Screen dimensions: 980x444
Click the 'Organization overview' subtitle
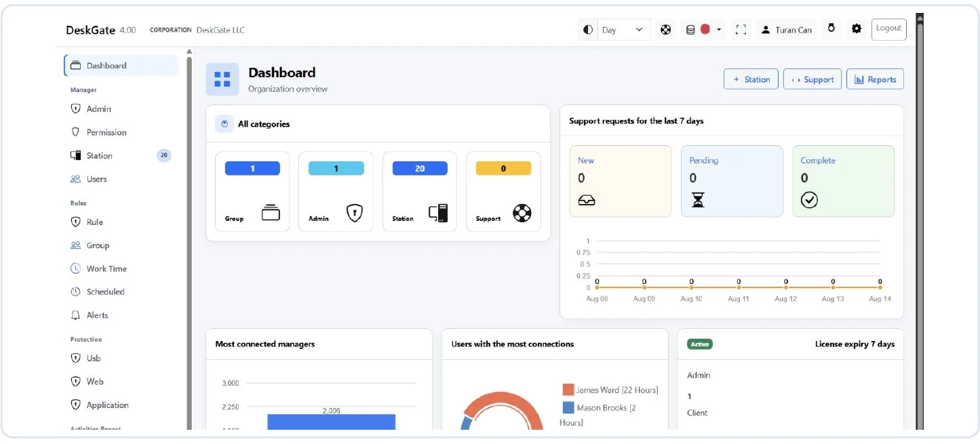(x=288, y=89)
